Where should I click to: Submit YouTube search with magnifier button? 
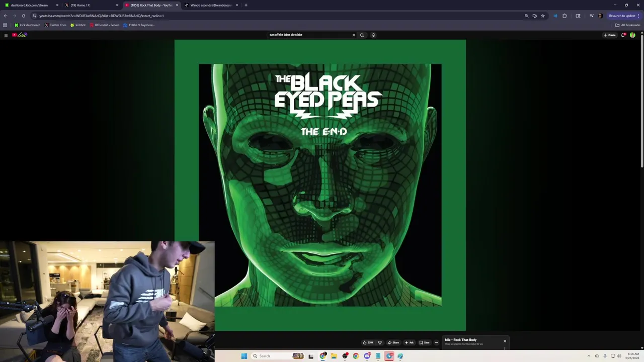(362, 35)
